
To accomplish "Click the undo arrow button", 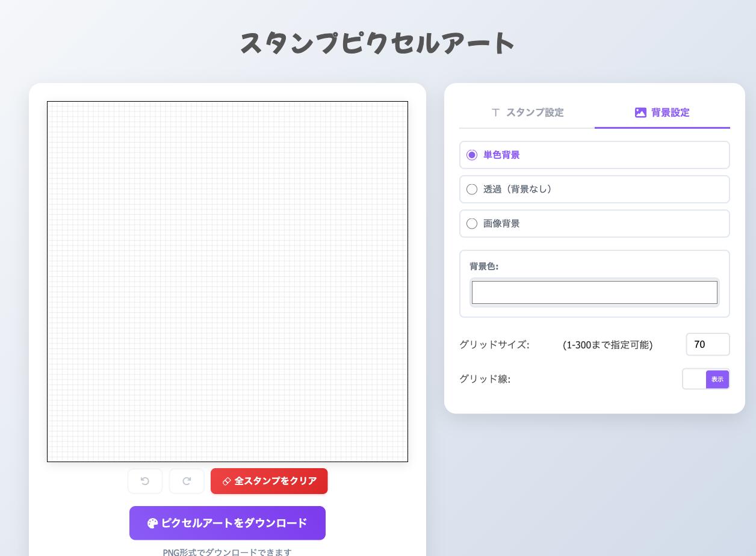I will (x=145, y=481).
